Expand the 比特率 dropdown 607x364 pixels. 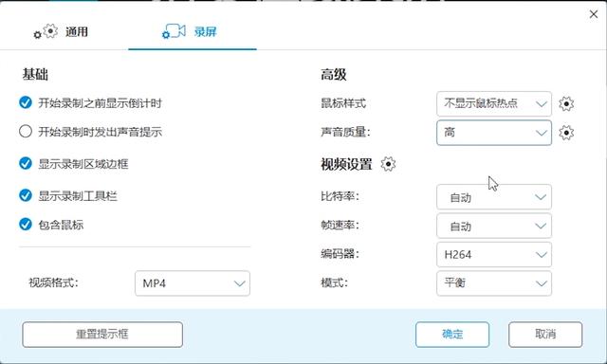point(494,197)
